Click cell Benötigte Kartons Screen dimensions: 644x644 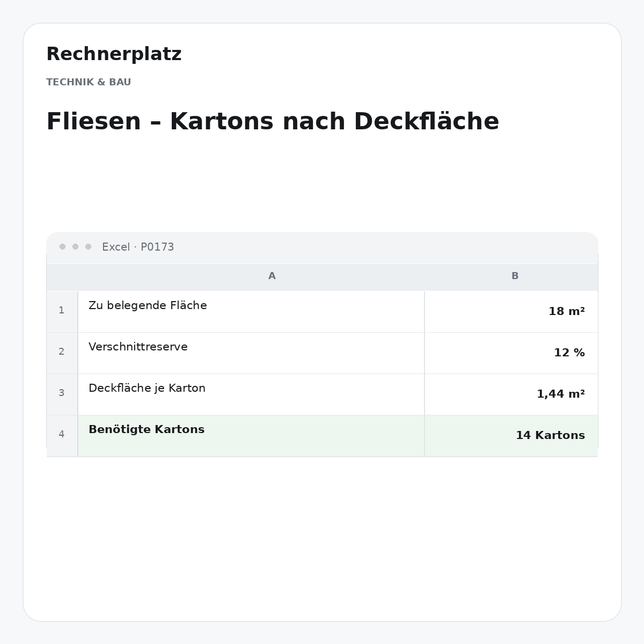(x=251, y=435)
